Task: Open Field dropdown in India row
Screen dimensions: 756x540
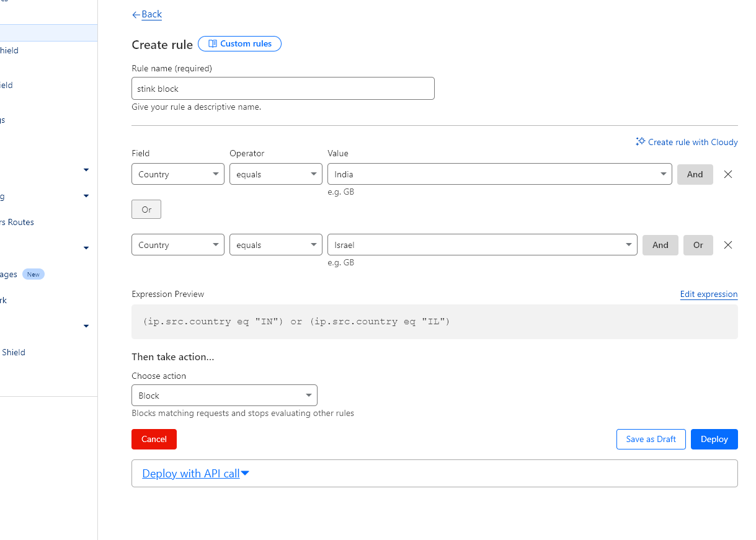Action: point(178,174)
